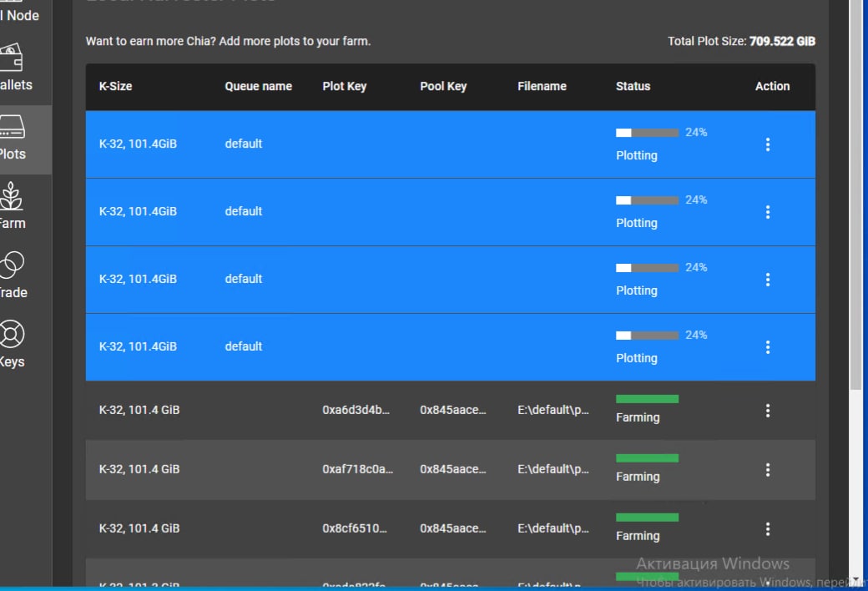868x591 pixels.
Task: Open action menu for plot 0xaf718c0a...
Action: pos(767,470)
